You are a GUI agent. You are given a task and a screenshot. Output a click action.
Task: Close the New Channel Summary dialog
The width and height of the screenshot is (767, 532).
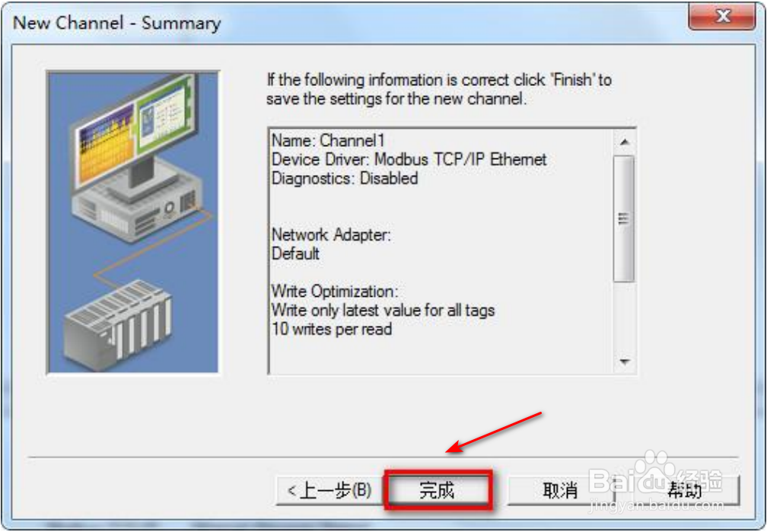point(722,16)
